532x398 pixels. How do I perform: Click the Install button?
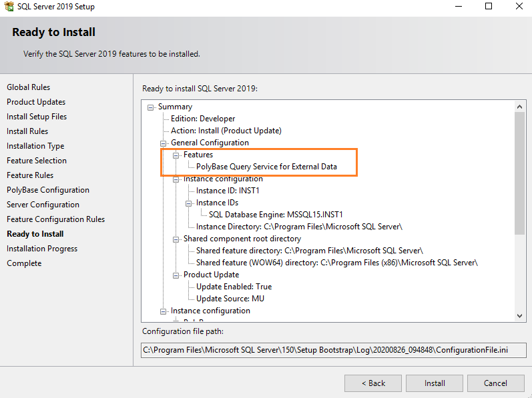pos(435,383)
